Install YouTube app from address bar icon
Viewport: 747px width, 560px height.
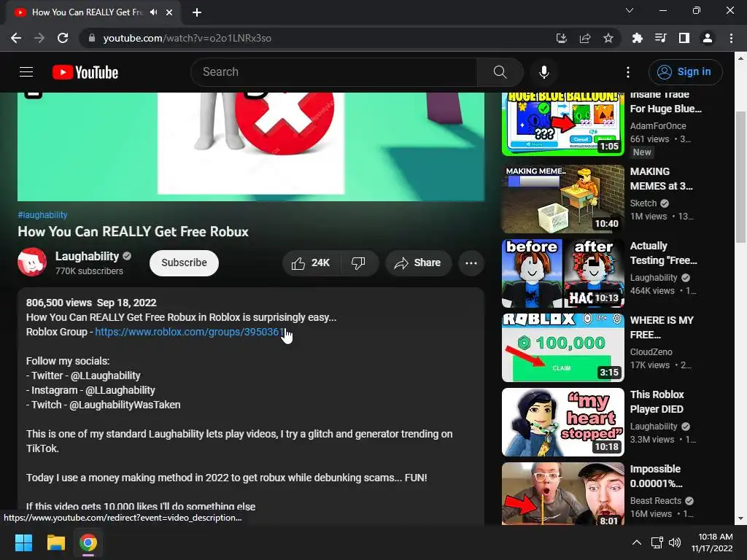click(x=562, y=38)
